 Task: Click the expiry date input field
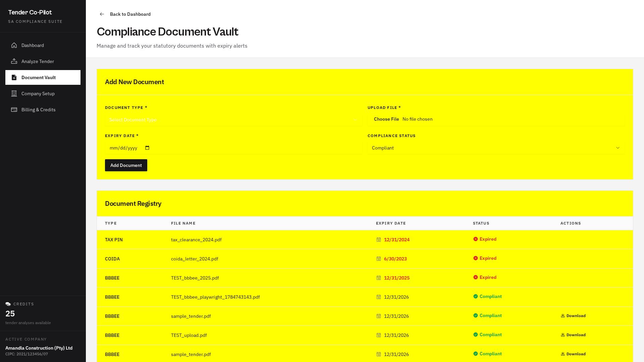pyautogui.click(x=233, y=148)
